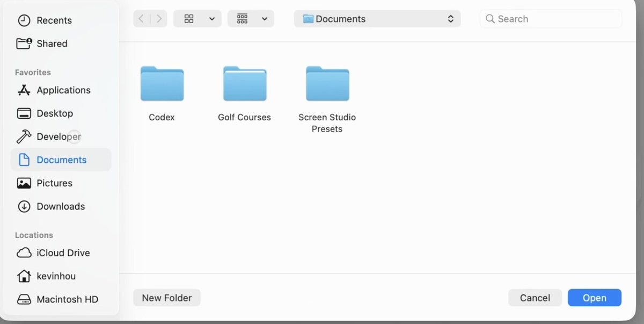The height and width of the screenshot is (324, 644).
Task: Click the search magnifier icon
Action: [489, 19]
